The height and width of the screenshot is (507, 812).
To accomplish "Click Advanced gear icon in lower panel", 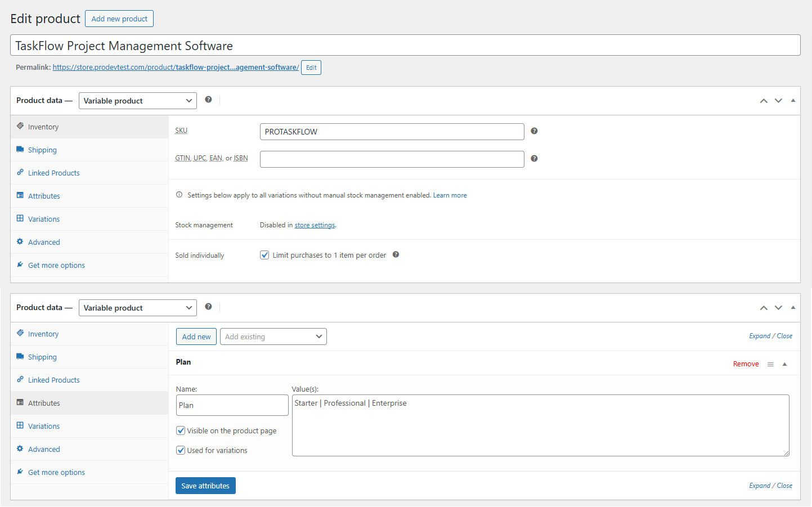I will click(20, 448).
